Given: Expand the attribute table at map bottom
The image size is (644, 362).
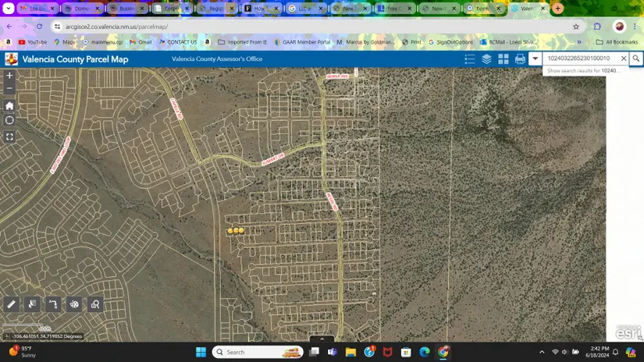Looking at the screenshot, I should tap(322, 339).
